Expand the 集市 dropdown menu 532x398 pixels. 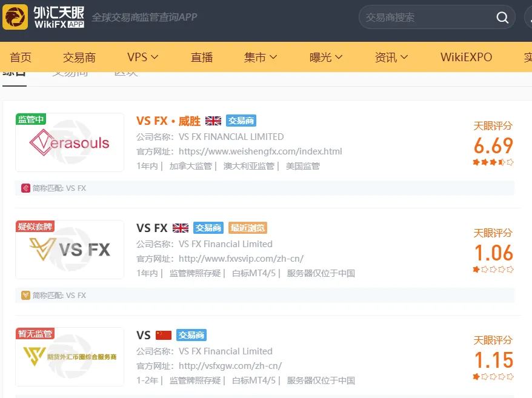click(x=261, y=58)
